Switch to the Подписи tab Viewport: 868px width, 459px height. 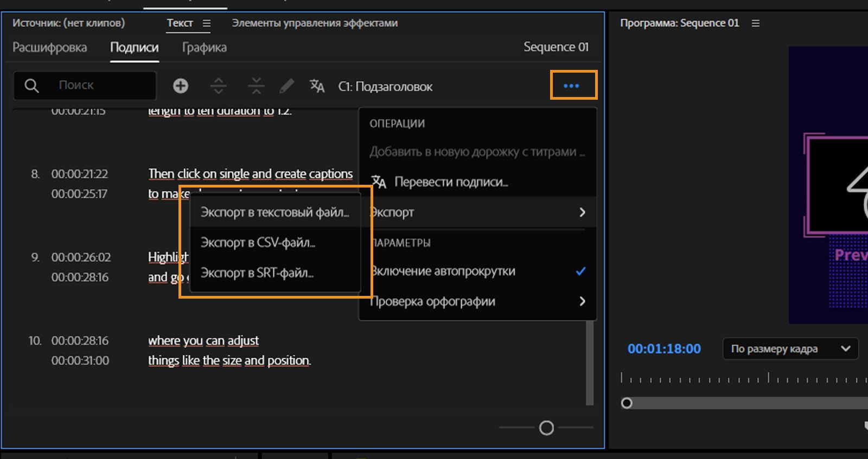click(135, 48)
